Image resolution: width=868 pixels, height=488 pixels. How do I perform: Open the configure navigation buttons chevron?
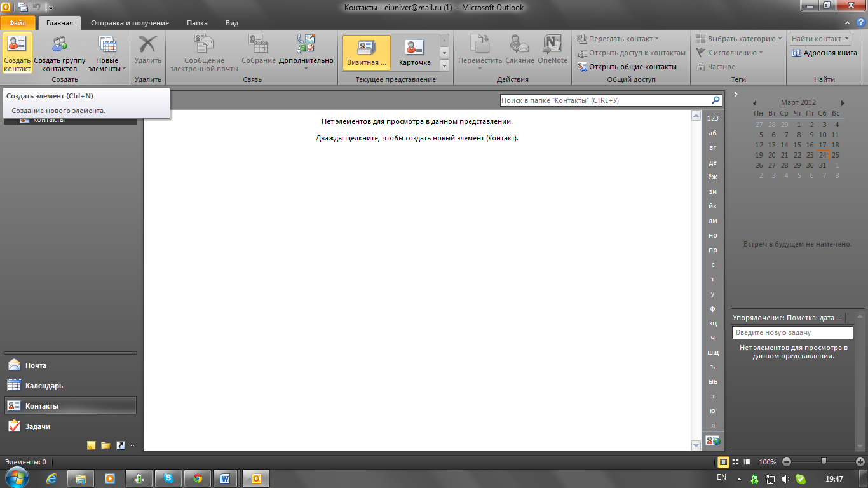click(132, 446)
